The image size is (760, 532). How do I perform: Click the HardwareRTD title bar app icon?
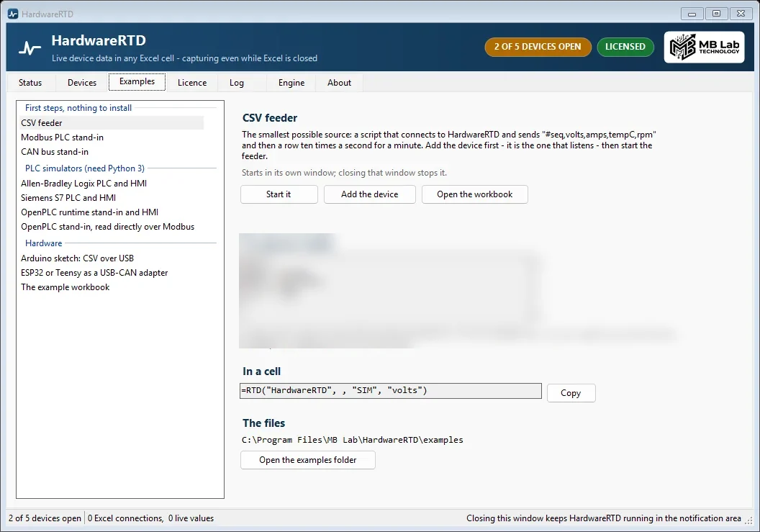coord(13,14)
